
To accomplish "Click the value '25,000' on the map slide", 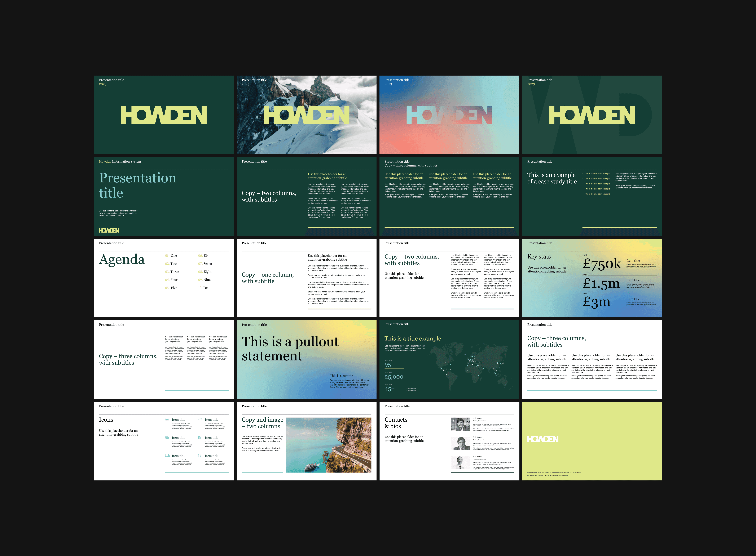I will [394, 377].
